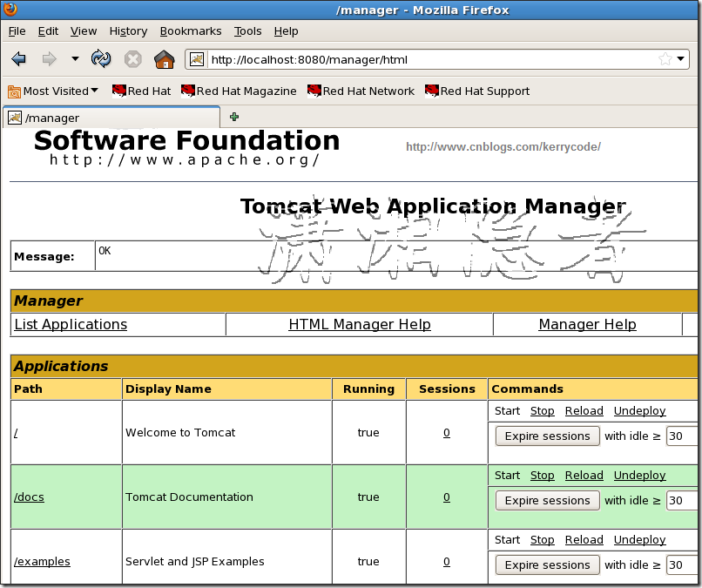Reload the Tomcat Documentation application
The width and height of the screenshot is (702, 588).
584,475
